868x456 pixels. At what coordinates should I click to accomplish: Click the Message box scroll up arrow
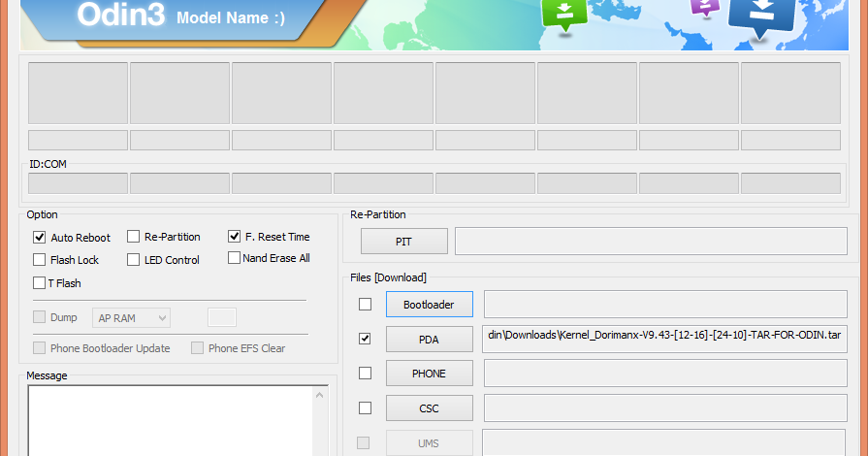[x=319, y=395]
